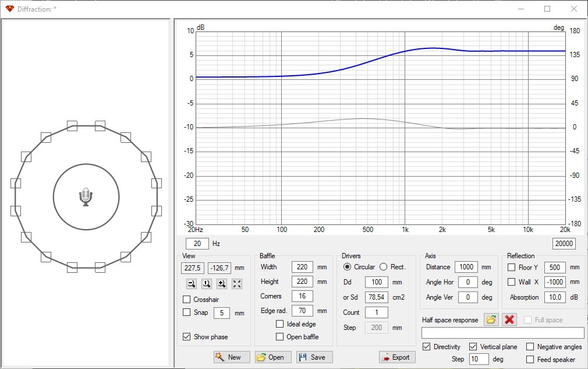Click the Snap distance mm field
588x369 pixels.
point(222,312)
